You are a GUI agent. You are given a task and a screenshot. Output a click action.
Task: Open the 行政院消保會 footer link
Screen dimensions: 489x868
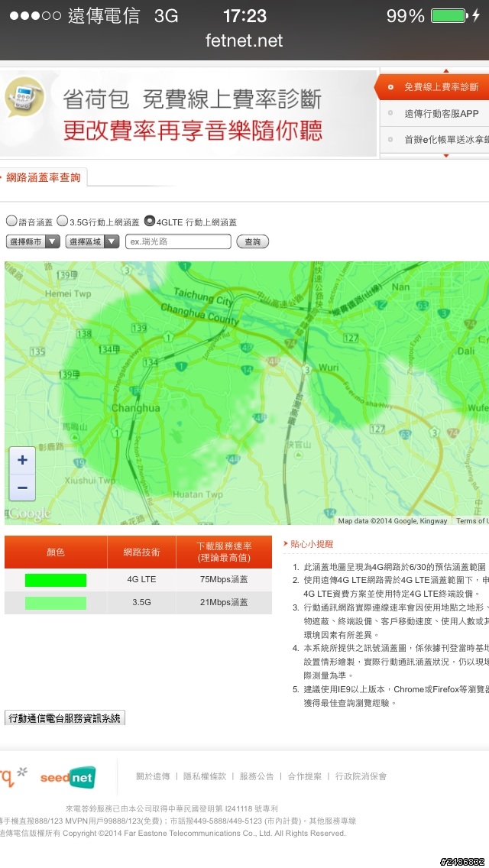point(361,776)
